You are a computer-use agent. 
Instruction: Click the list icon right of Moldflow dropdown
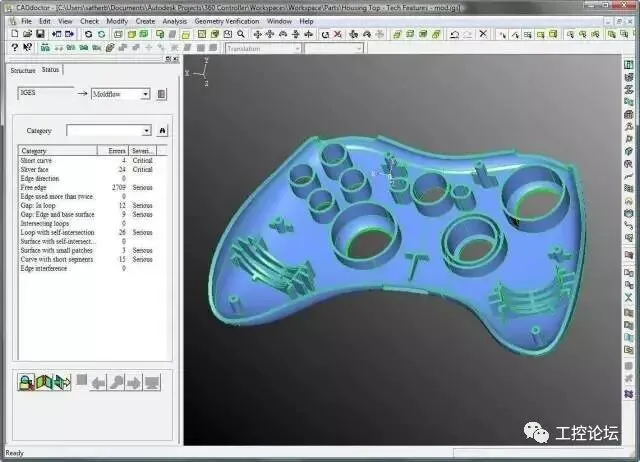(161, 94)
